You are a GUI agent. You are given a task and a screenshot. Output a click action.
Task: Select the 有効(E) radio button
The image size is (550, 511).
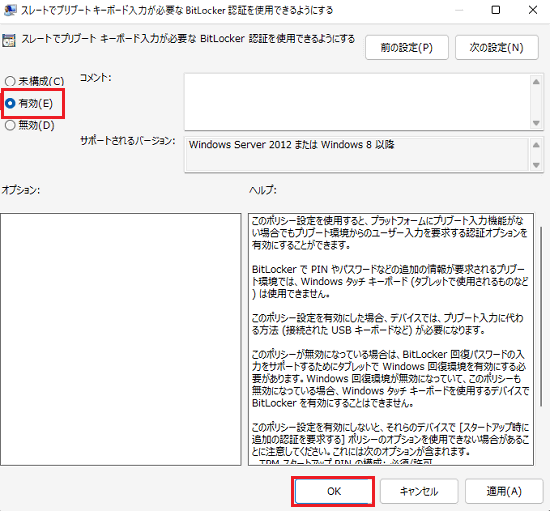click(11, 103)
